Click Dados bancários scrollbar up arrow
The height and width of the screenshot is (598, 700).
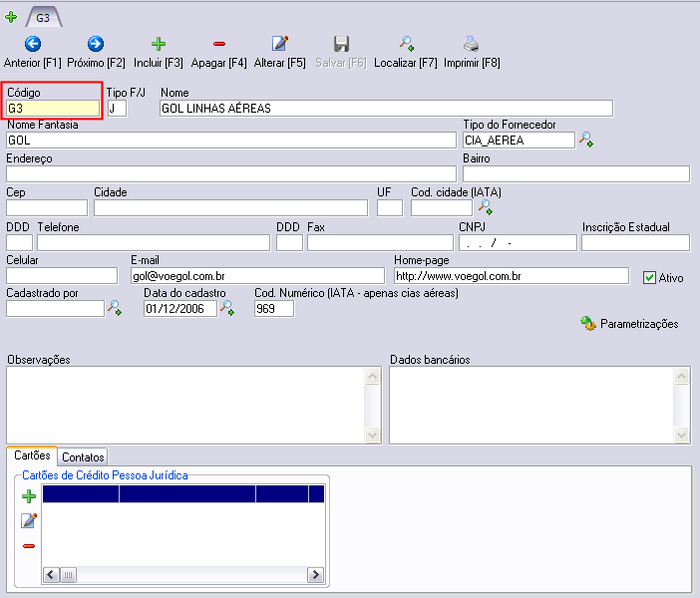click(x=681, y=376)
